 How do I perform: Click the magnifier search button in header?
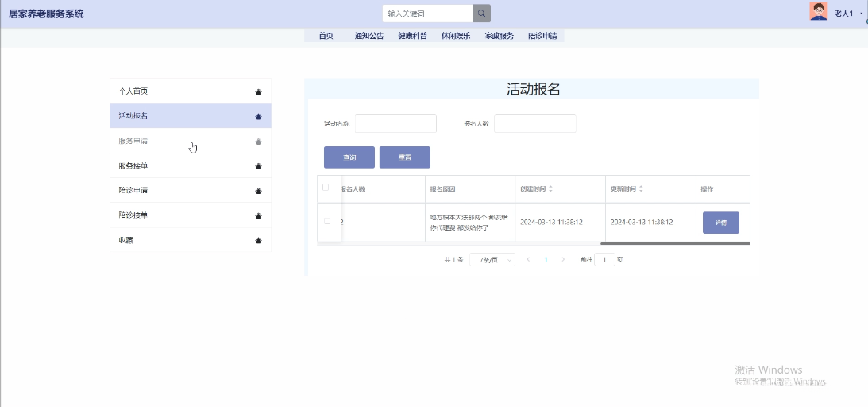point(481,14)
